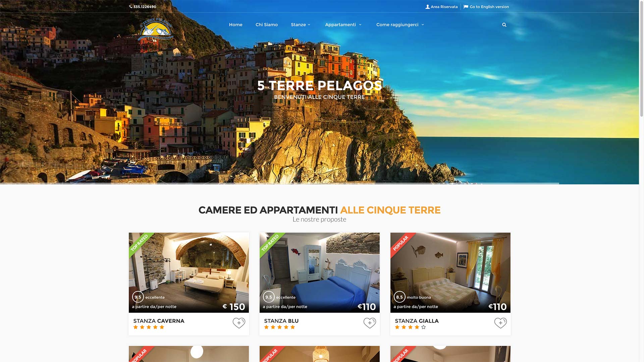The height and width of the screenshot is (362, 644).
Task: Open the Stanza Blu room photo
Action: click(x=319, y=273)
